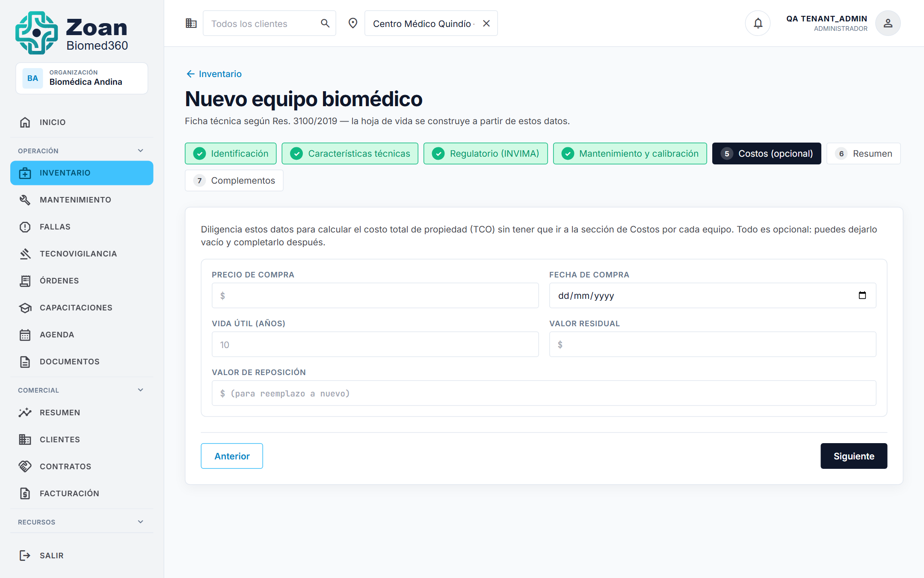Image resolution: width=924 pixels, height=578 pixels.
Task: Click the Contratos handshake icon
Action: point(25,467)
